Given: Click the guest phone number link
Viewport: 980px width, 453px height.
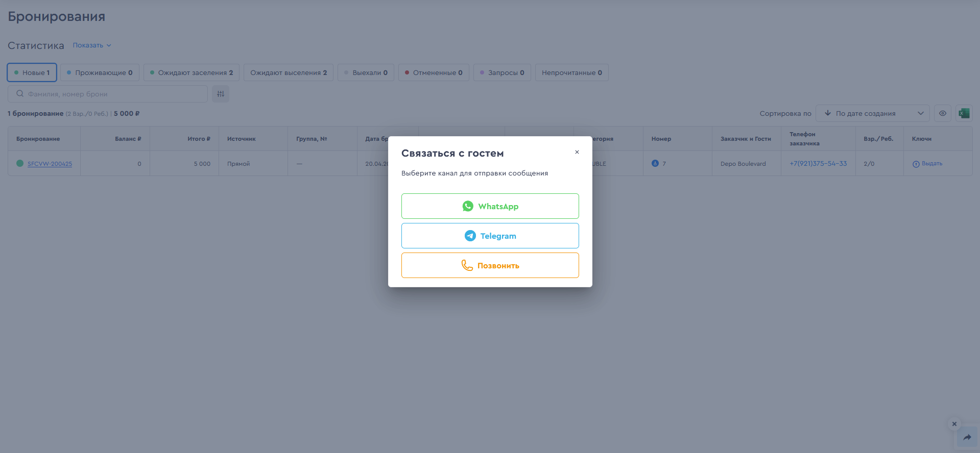Looking at the screenshot, I should [818, 163].
